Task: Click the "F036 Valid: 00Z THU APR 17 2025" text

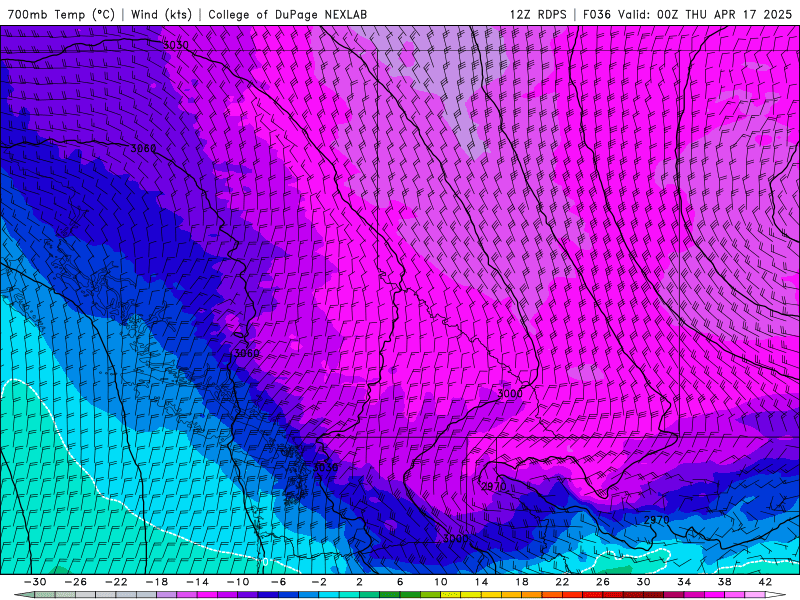Action: 687,14
